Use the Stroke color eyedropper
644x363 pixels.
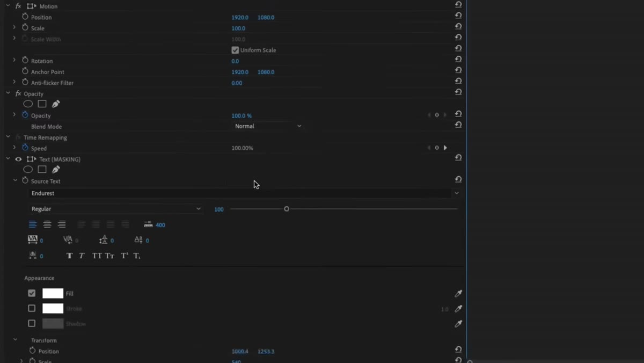click(458, 308)
